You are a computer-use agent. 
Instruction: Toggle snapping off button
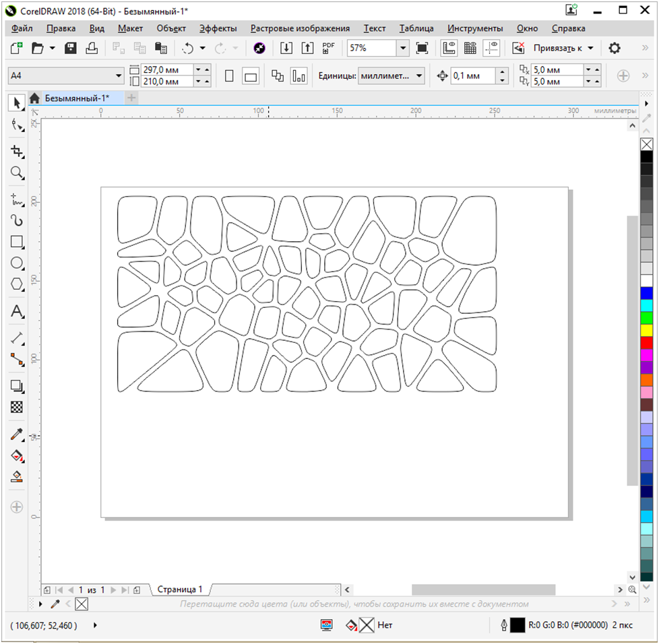[x=518, y=48]
